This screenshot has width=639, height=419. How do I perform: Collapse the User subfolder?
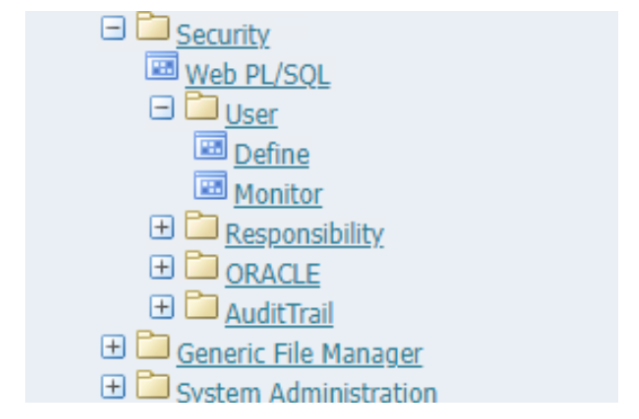[162, 108]
